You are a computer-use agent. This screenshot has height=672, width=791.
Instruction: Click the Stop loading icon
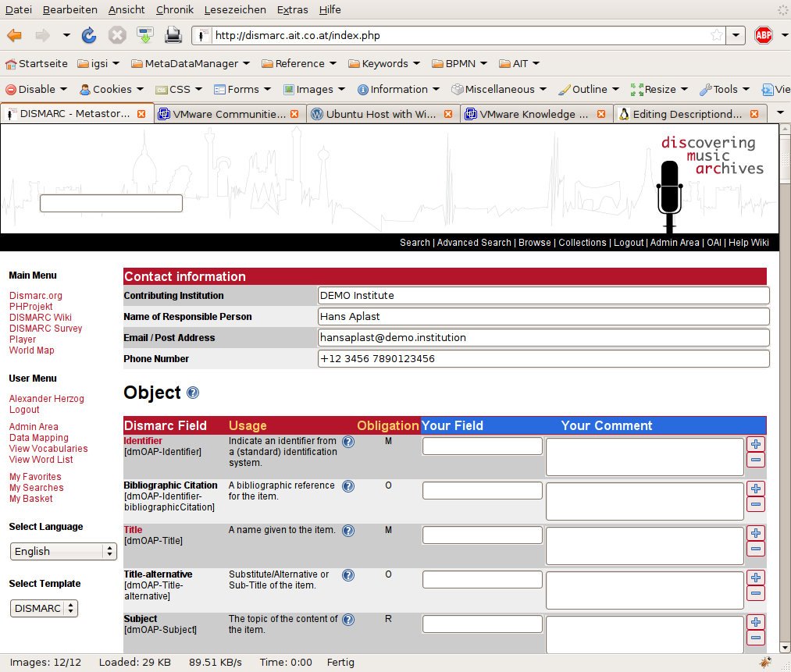point(117,35)
